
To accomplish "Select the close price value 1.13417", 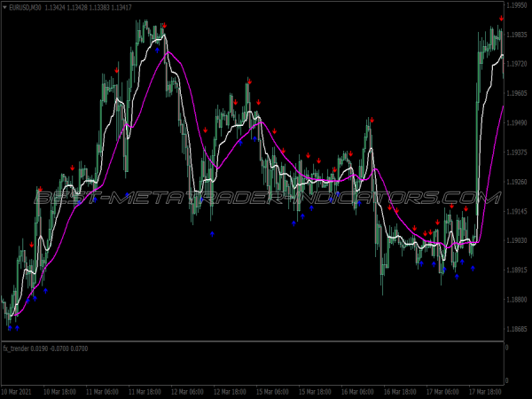I will [x=121, y=7].
